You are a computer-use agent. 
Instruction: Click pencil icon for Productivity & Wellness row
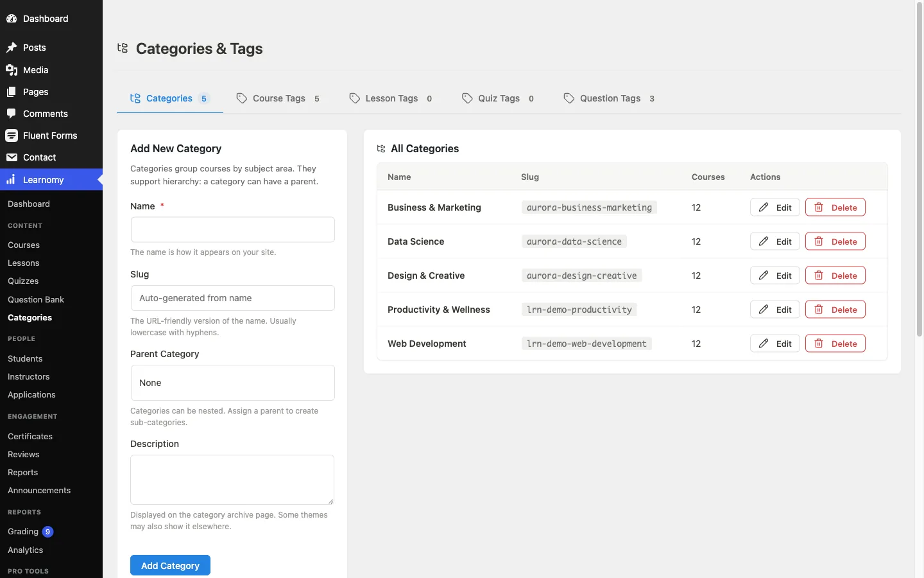[764, 310]
